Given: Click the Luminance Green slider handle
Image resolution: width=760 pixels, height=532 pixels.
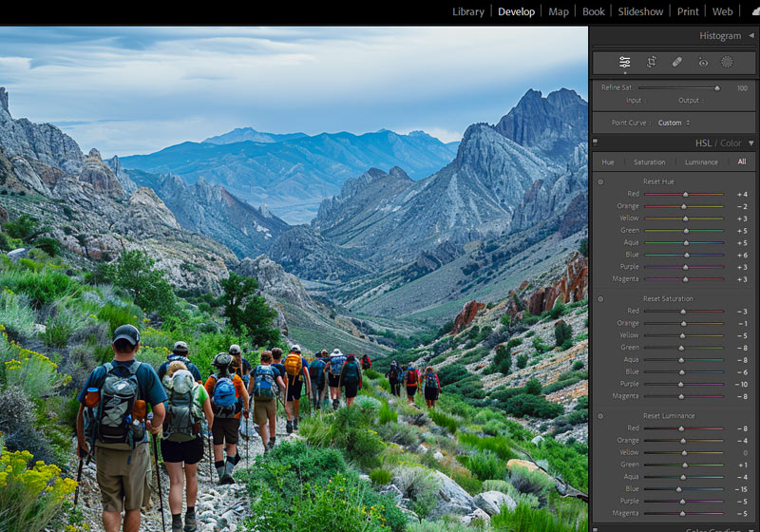Looking at the screenshot, I should (x=685, y=465).
